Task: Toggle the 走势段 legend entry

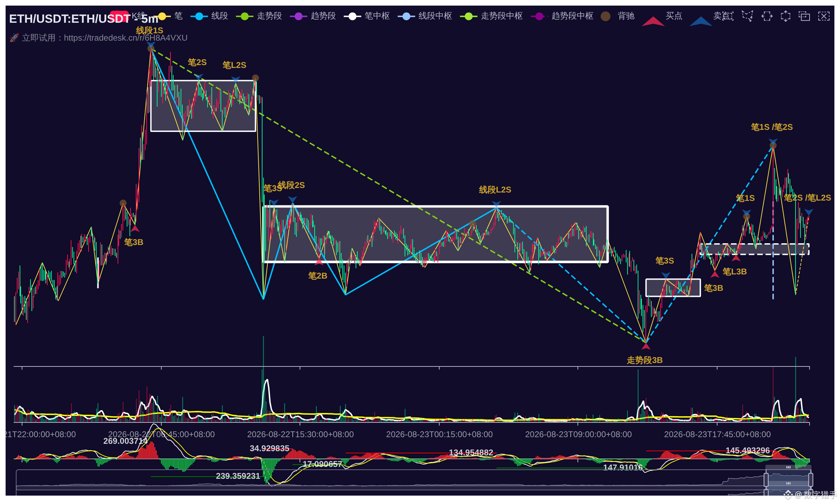Action: [259, 16]
